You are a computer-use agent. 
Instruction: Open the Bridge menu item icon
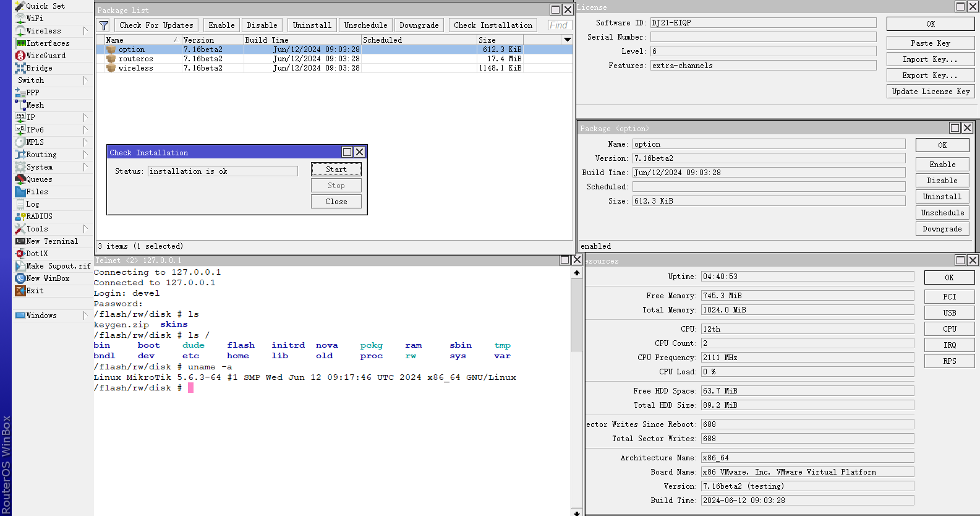pyautogui.click(x=20, y=68)
